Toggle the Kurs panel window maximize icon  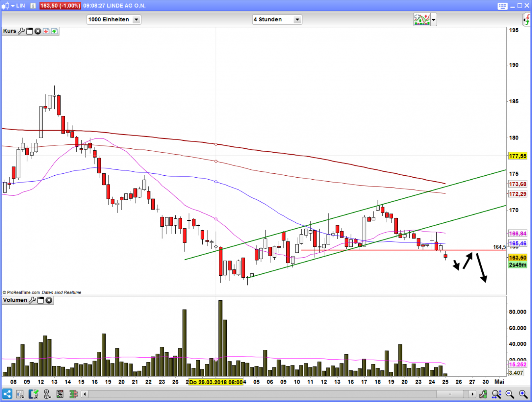click(29, 31)
